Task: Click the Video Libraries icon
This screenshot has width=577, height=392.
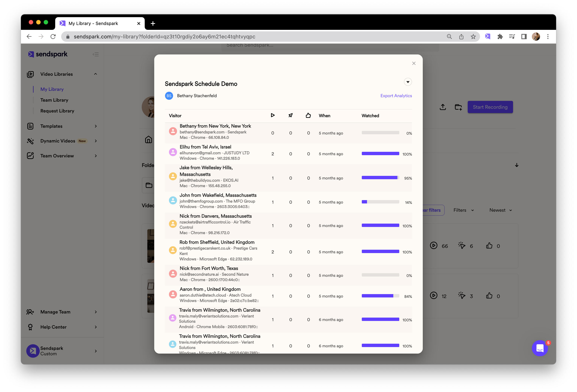Action: pyautogui.click(x=30, y=74)
